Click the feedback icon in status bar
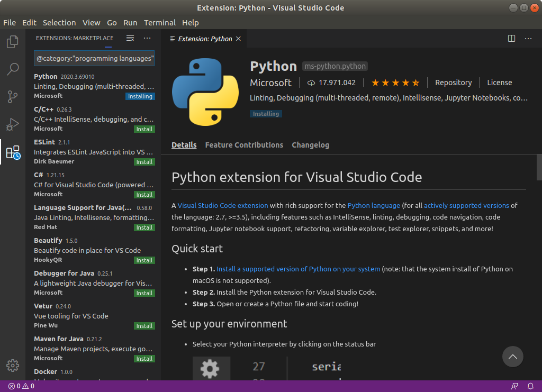This screenshot has width=542, height=392. 514,386
